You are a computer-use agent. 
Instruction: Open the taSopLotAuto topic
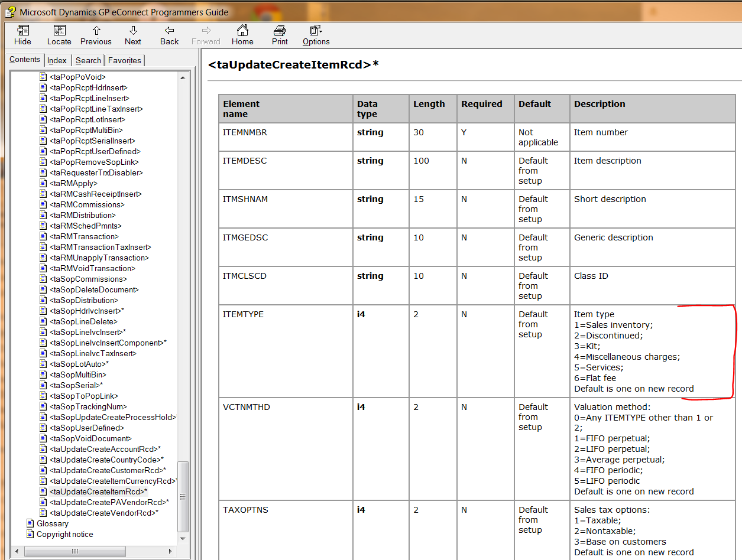click(x=79, y=364)
